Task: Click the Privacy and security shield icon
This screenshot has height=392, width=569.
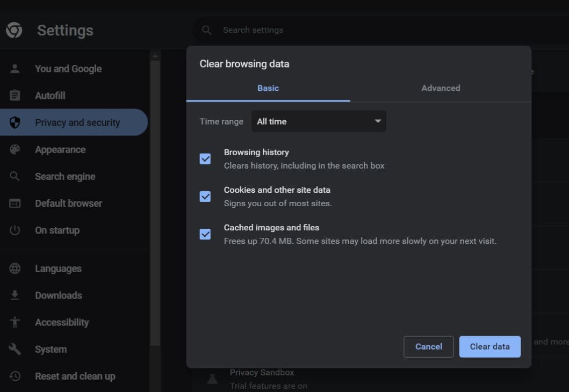Action: [x=15, y=122]
